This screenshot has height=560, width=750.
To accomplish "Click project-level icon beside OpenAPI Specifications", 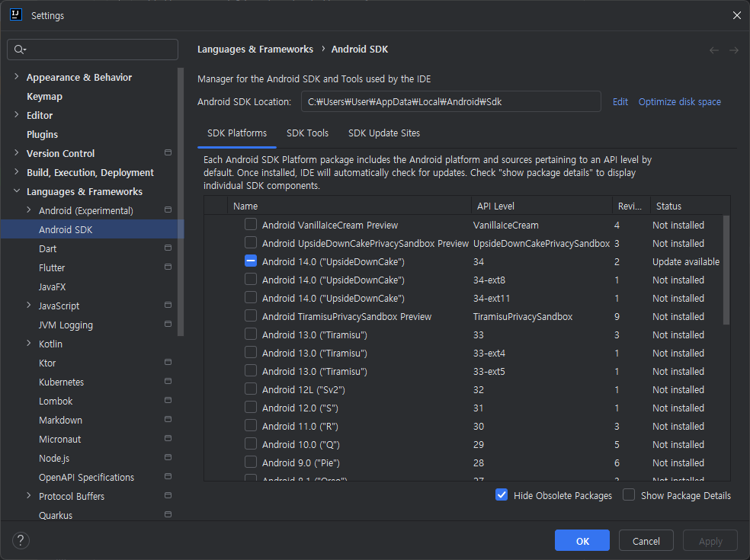I will click(168, 476).
